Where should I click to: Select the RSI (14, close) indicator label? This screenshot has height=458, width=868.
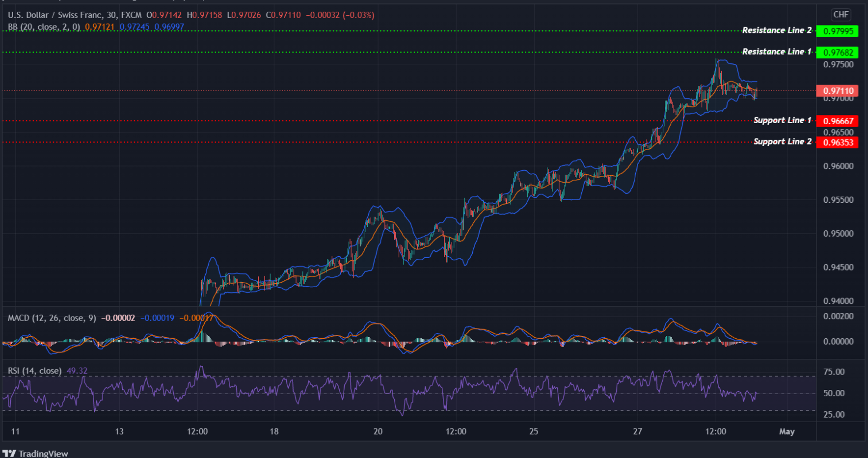coord(34,371)
